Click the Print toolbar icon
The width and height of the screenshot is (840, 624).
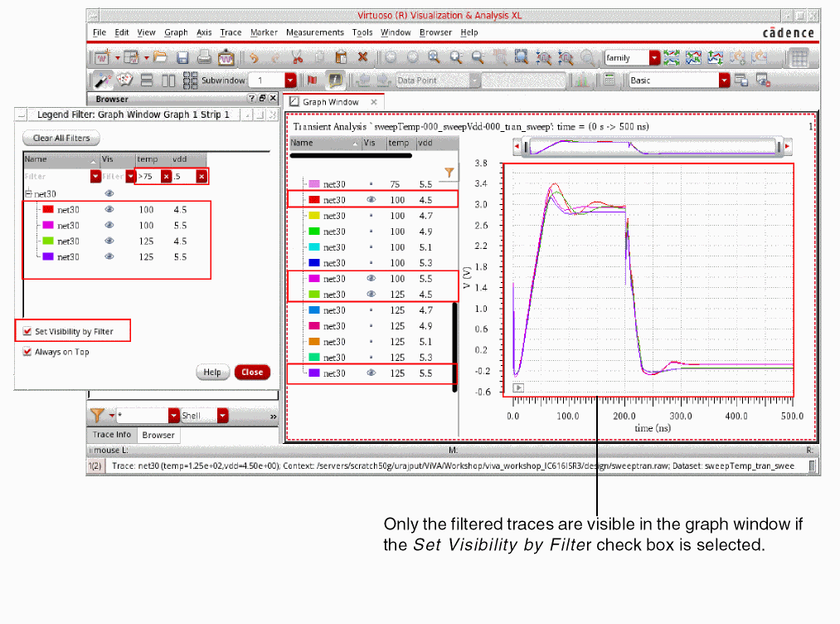point(204,58)
